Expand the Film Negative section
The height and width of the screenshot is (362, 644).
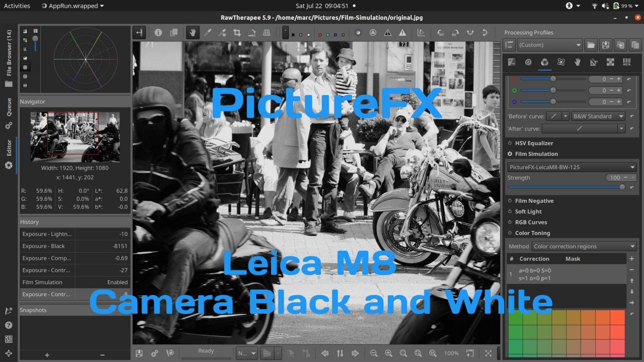pyautogui.click(x=534, y=201)
